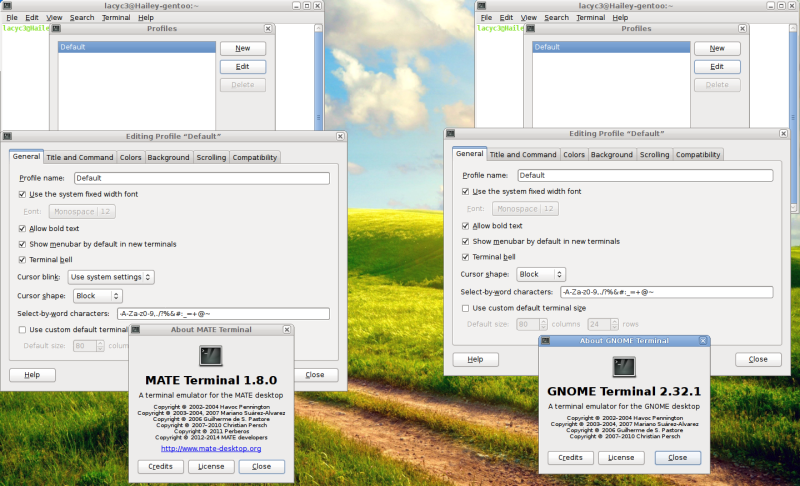Click window icon of right Editing Profile dialog
The height and width of the screenshot is (486, 800).
(x=451, y=133)
